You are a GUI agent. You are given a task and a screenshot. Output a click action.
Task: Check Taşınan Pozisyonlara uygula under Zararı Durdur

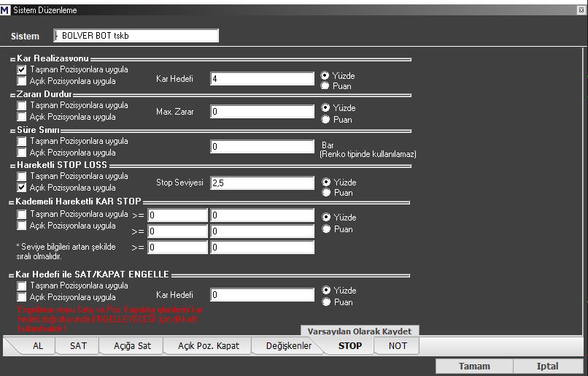(x=22, y=105)
